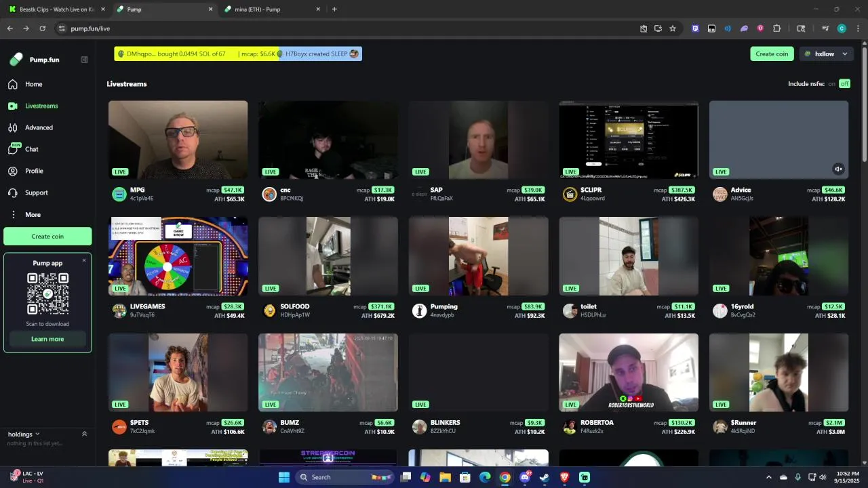The image size is (868, 488).
Task: Close the Pump app promo card
Action: (84, 260)
